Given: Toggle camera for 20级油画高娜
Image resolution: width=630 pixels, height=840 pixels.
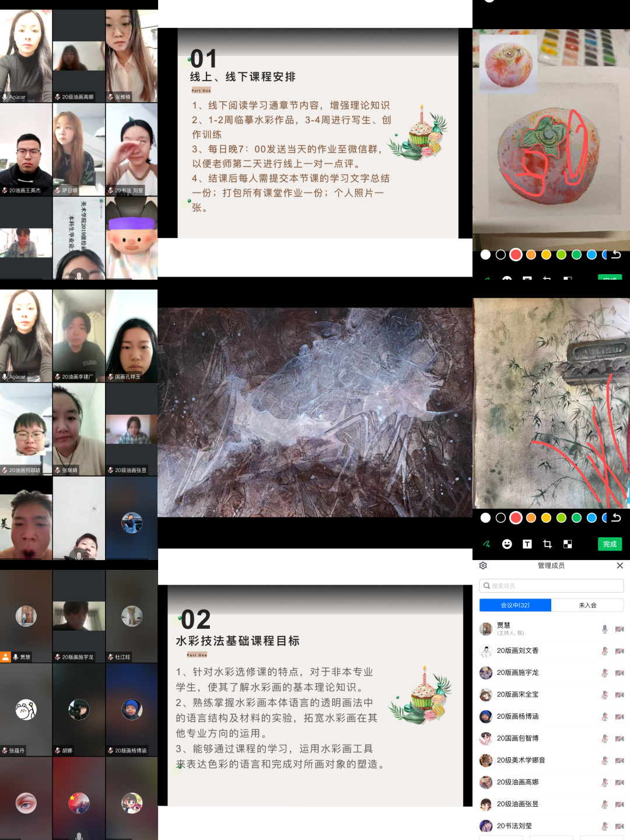Looking at the screenshot, I should [x=619, y=782].
